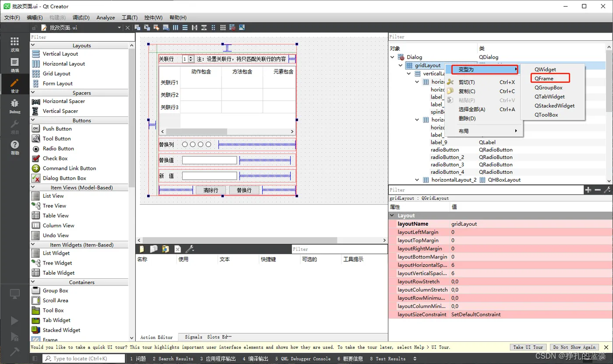Screen dimensions: 613x364
Task: Toggle the sidebar visibility icon in status bar
Action: 35,359
